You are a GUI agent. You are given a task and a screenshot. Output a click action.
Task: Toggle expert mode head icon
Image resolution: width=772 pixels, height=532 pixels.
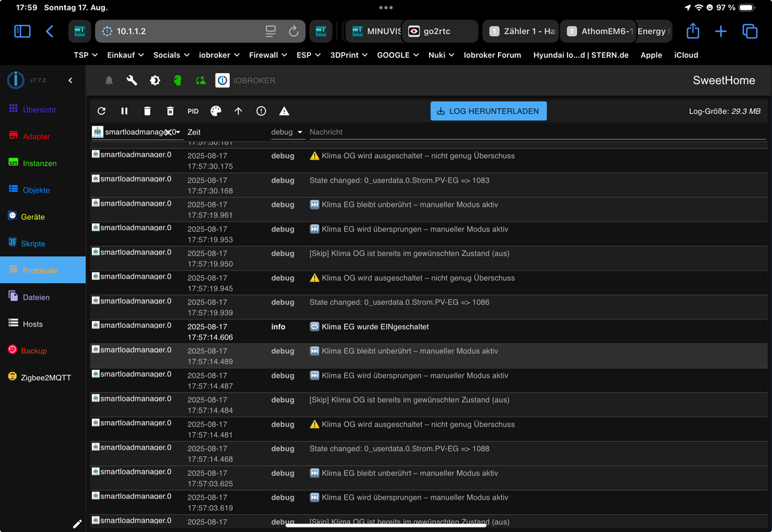(178, 80)
